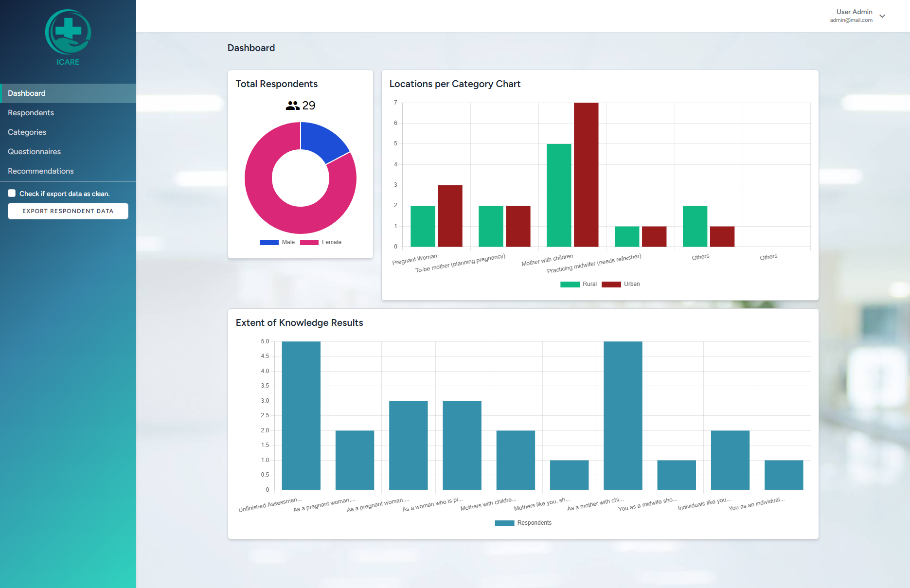The image size is (910, 588).
Task: Select Dashboard in the sidebar
Action: pyautogui.click(x=26, y=93)
